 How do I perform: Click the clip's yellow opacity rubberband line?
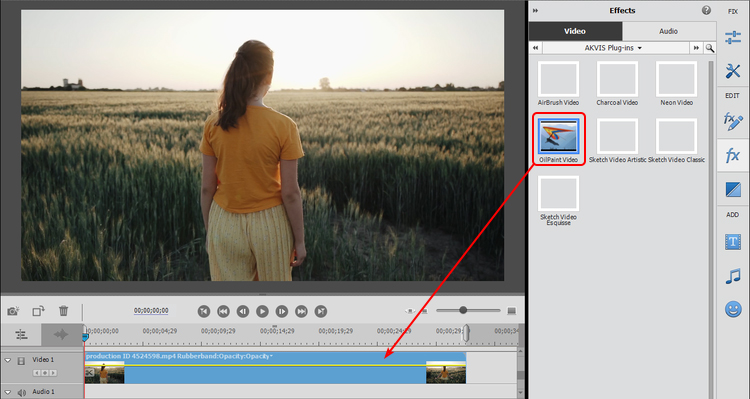tap(275, 365)
